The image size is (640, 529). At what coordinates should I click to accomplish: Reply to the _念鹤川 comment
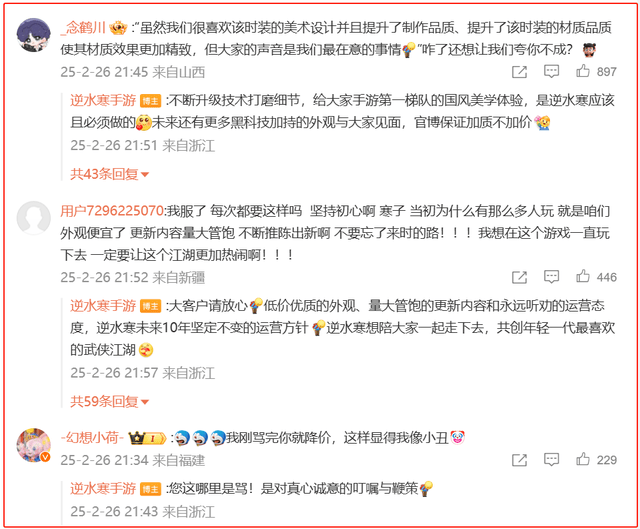click(551, 71)
